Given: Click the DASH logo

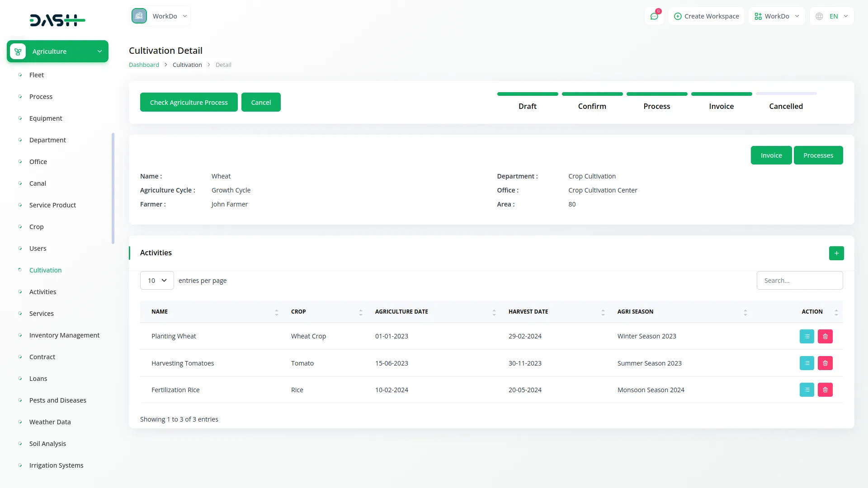Looking at the screenshot, I should point(57,20).
